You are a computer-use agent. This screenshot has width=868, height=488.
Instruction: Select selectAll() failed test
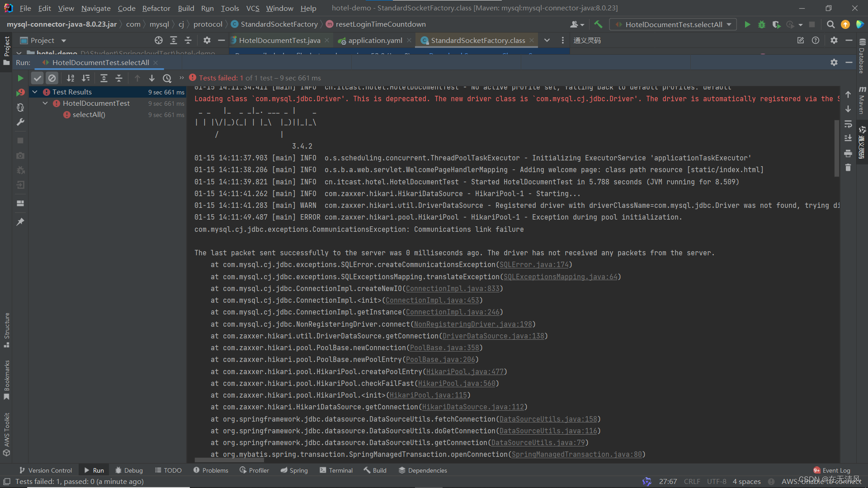coord(89,115)
